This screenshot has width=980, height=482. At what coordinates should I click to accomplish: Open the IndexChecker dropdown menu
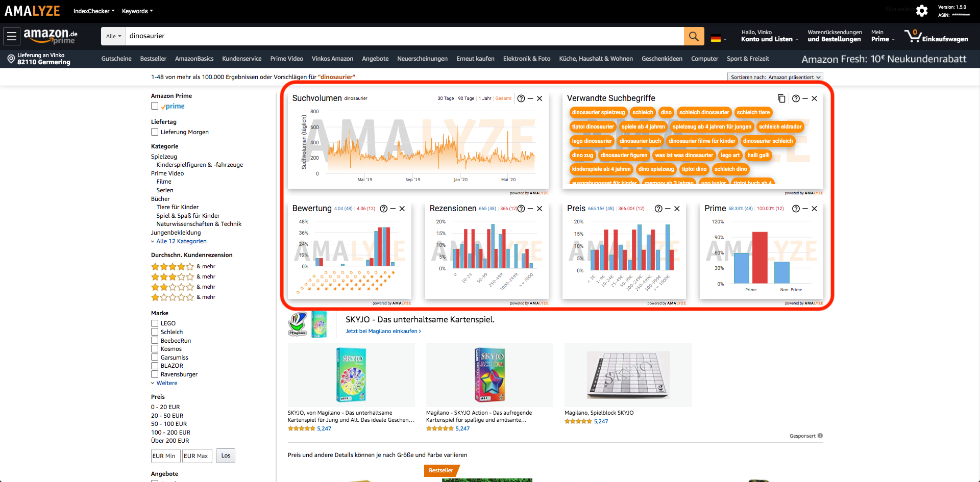(94, 11)
